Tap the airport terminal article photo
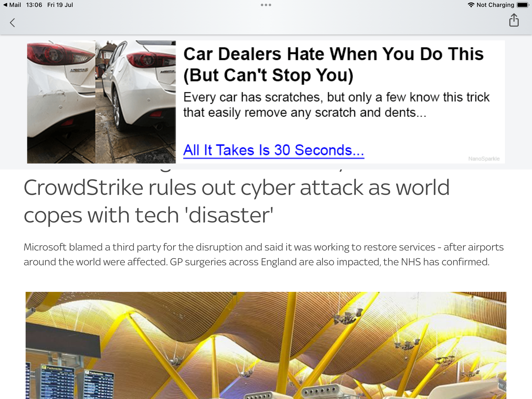Image resolution: width=532 pixels, height=399 pixels. [266, 345]
